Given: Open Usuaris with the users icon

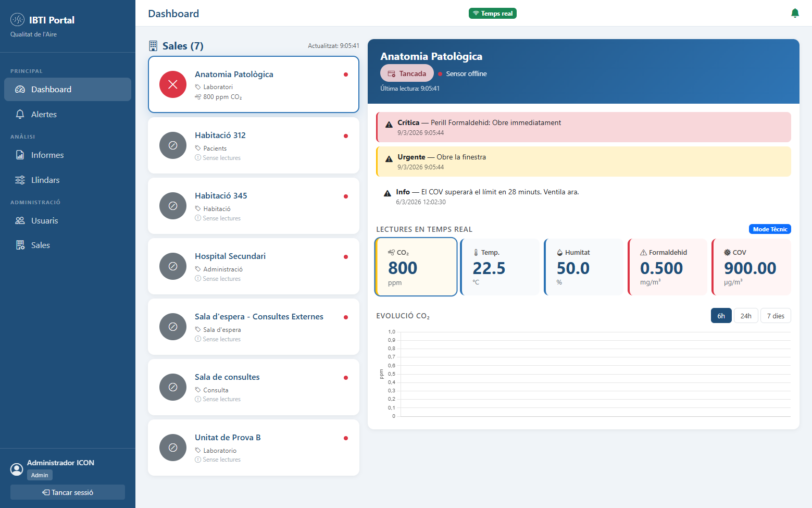Looking at the screenshot, I should coord(20,220).
